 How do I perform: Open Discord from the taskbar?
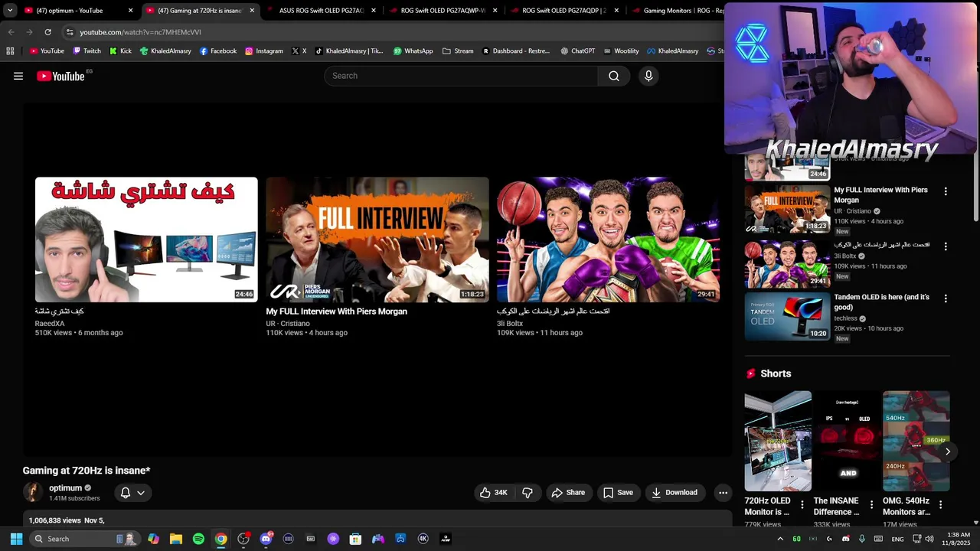(266, 539)
